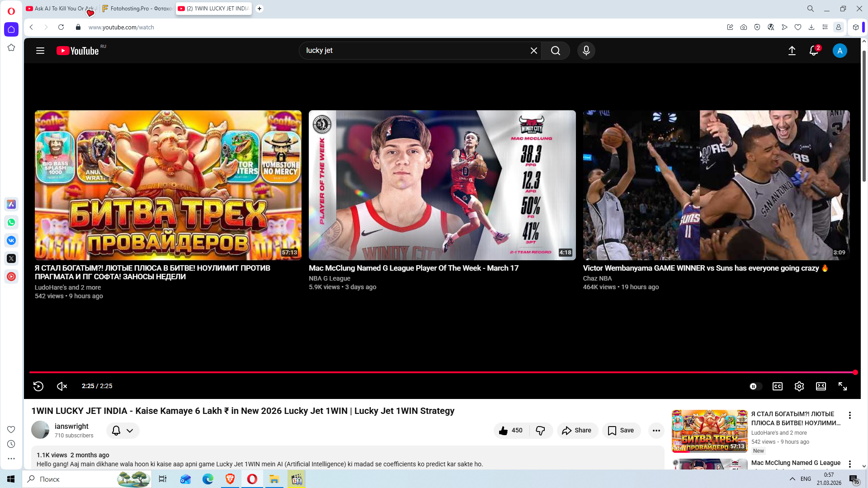Open the YouTube hamburger guide menu
The width and height of the screenshot is (868, 488).
[40, 51]
